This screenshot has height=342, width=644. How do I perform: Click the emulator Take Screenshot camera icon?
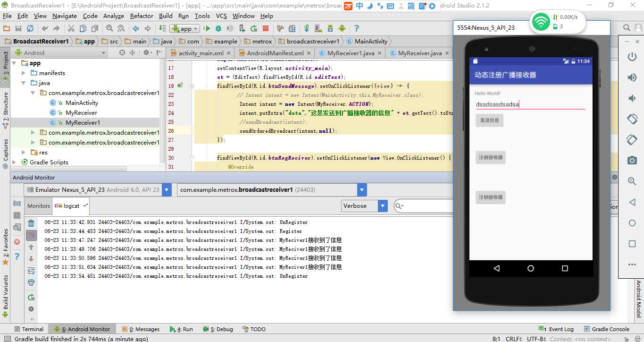[x=632, y=161]
